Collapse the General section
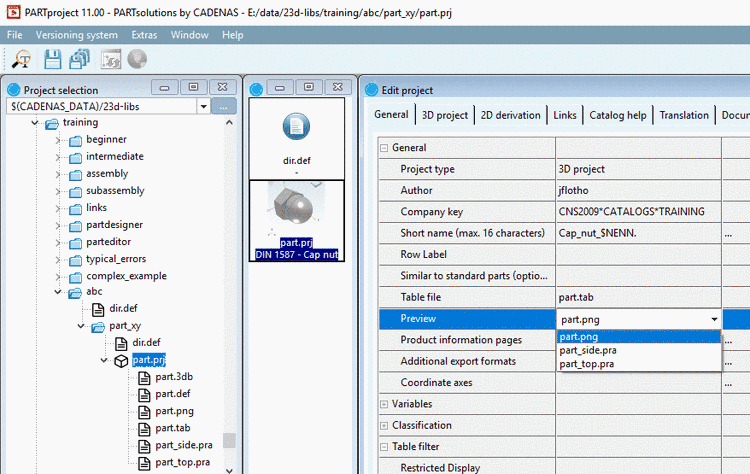Viewport: 750px width, 474px height. point(384,148)
